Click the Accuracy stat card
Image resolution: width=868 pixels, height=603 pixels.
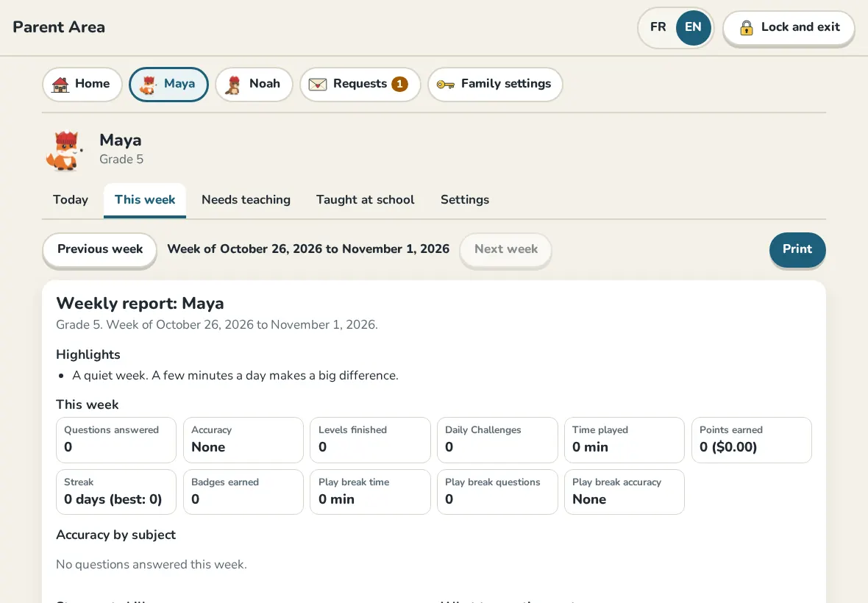point(243,440)
